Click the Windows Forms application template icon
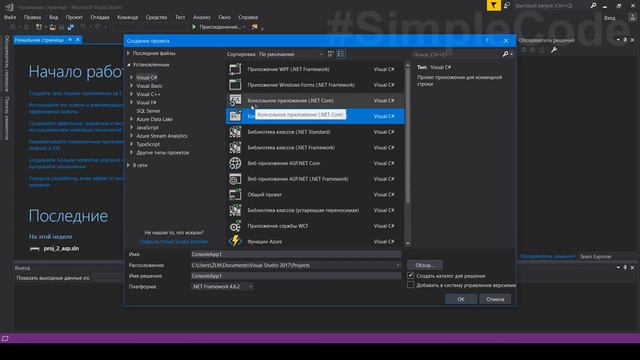This screenshot has height=360, width=640. (x=235, y=85)
